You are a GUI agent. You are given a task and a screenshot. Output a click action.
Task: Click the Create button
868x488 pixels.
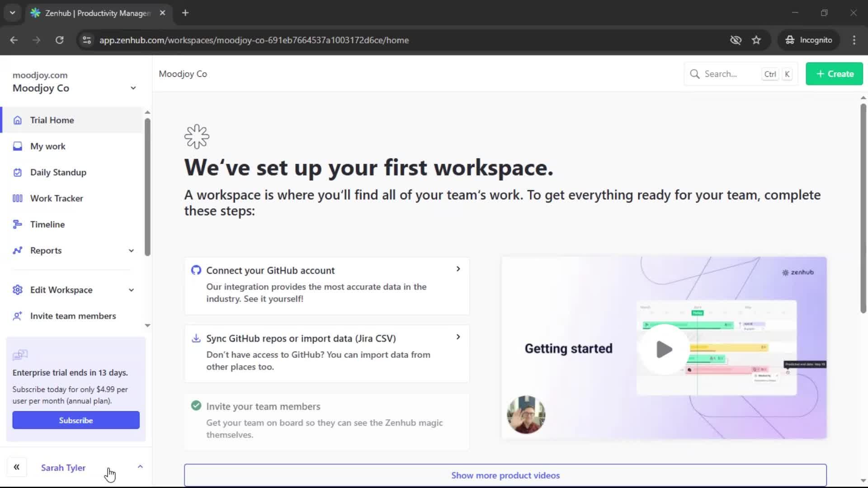click(x=834, y=74)
